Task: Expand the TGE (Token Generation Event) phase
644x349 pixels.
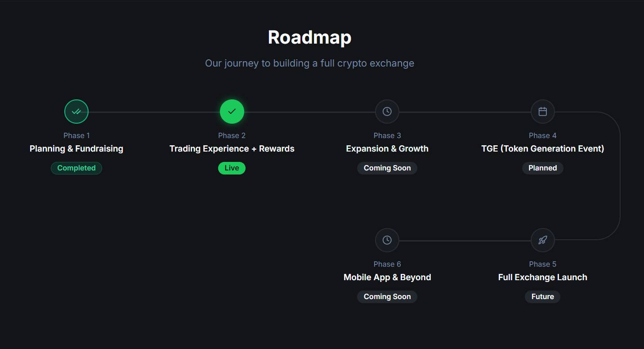Action: (x=542, y=148)
